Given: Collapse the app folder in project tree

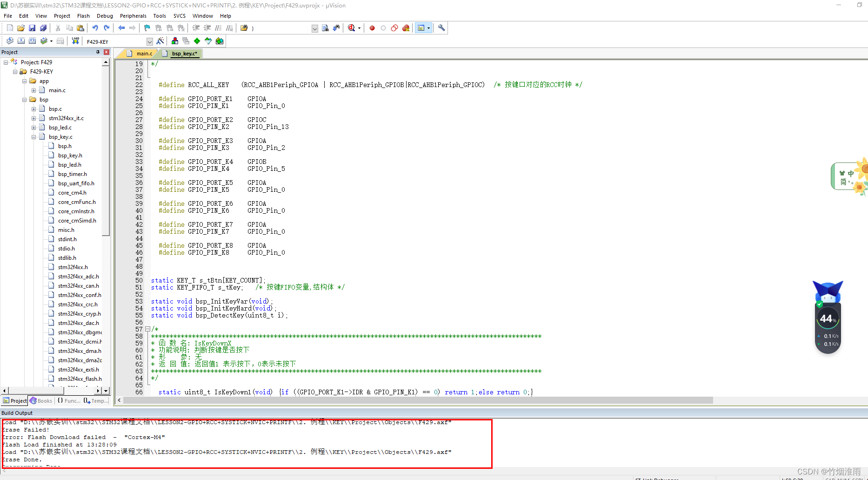Looking at the screenshot, I should pyautogui.click(x=24, y=81).
